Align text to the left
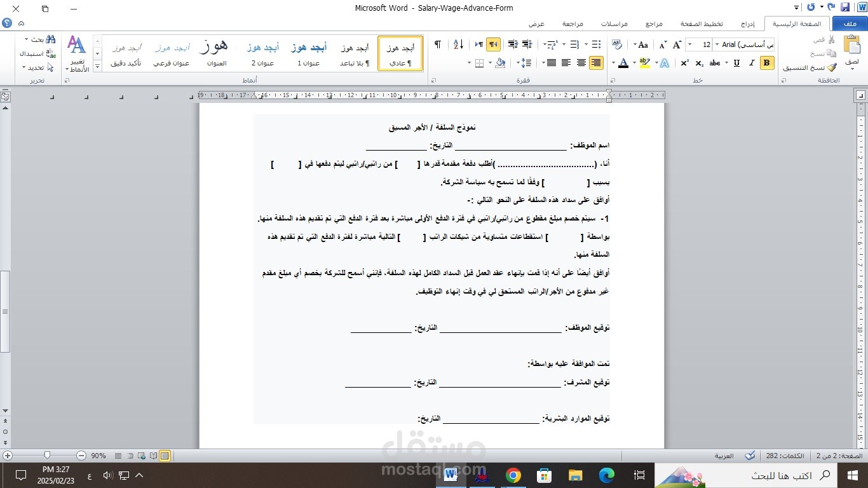This screenshot has height=488, width=868. 566,63
